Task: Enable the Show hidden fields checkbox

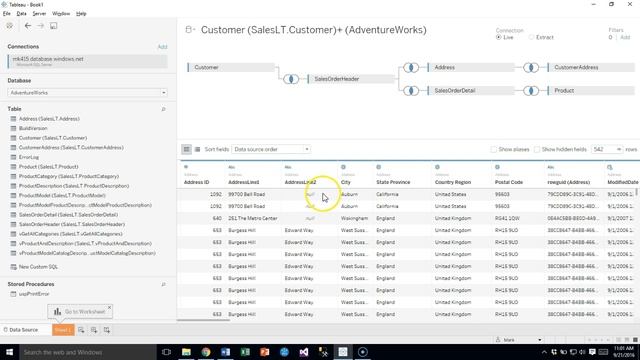Action: coord(537,149)
